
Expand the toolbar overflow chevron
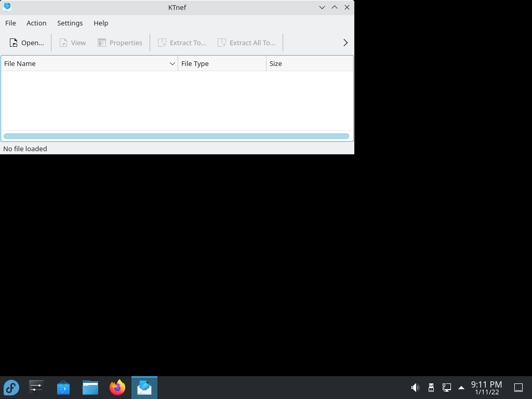pos(345,43)
